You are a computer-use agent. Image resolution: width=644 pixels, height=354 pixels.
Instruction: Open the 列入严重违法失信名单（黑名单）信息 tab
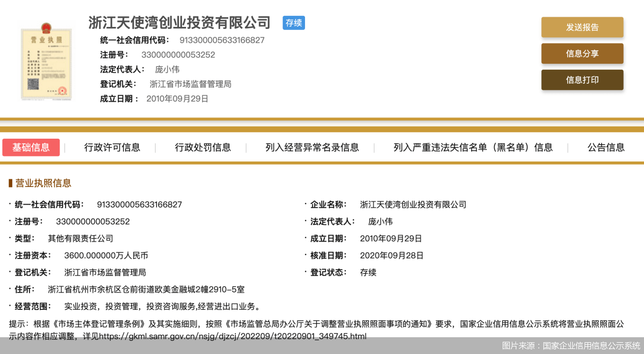point(473,147)
